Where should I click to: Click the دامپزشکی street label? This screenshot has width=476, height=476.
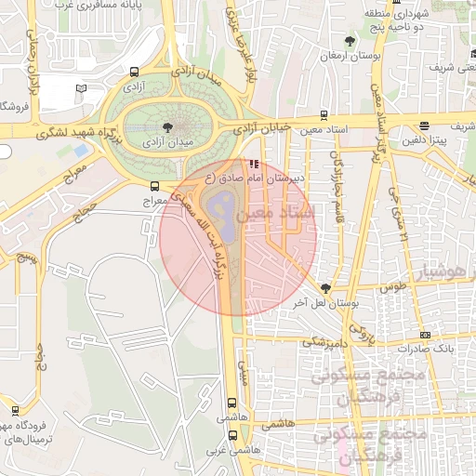[x=324, y=343]
